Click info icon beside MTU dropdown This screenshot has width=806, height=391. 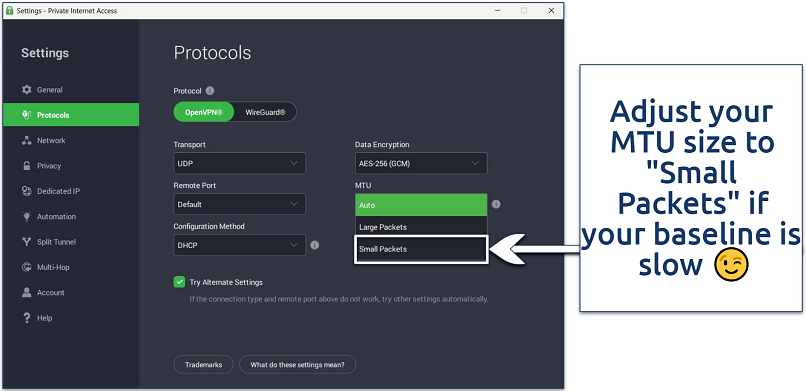[x=496, y=204]
